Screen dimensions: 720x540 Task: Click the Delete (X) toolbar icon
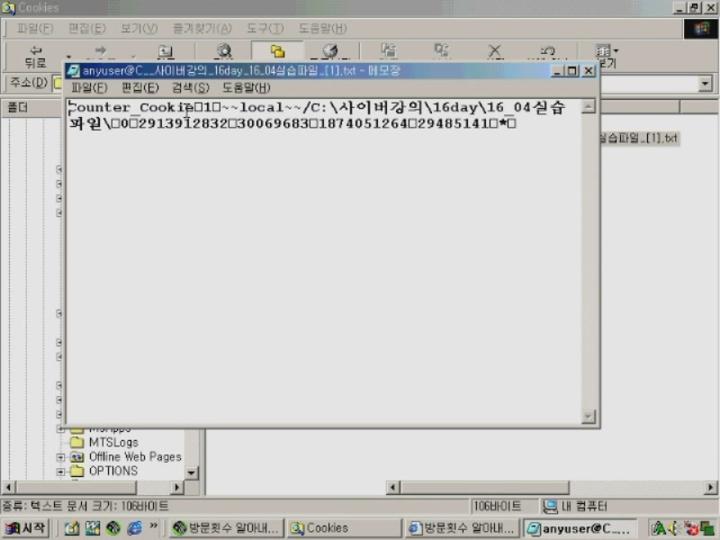point(495,51)
